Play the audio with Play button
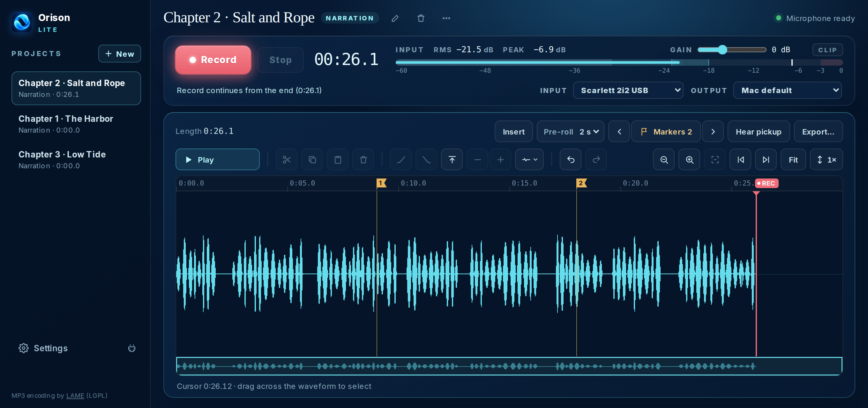The image size is (868, 408). (x=217, y=160)
